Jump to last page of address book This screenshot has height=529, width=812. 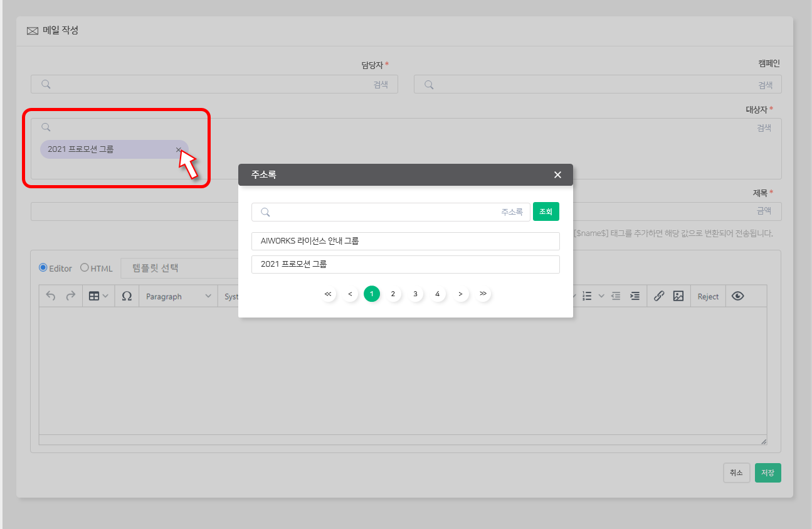[x=483, y=294]
